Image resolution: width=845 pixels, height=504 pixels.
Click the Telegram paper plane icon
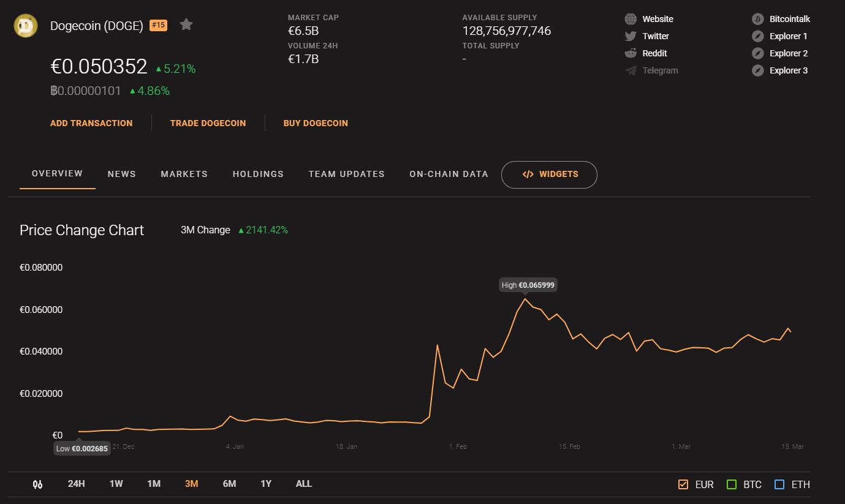pyautogui.click(x=631, y=70)
